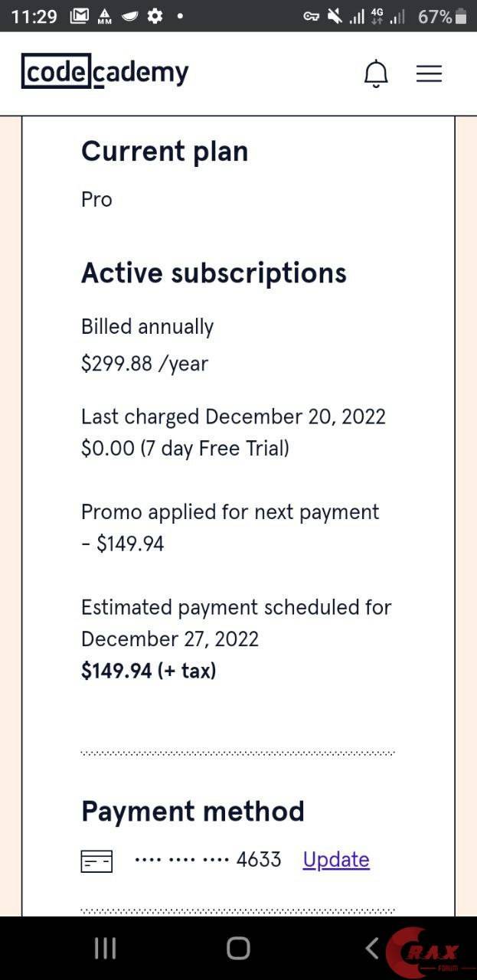Click the Update payment method link
The width and height of the screenshot is (477, 980).
point(336,860)
